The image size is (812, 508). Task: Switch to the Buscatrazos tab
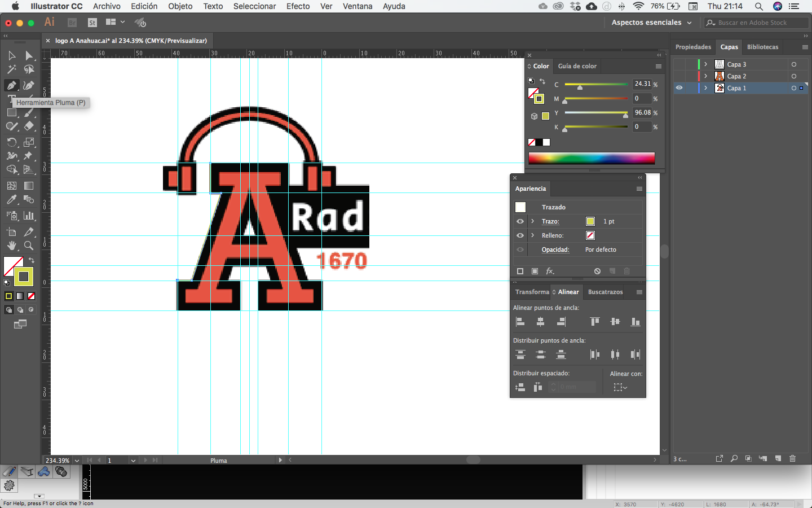click(x=605, y=292)
